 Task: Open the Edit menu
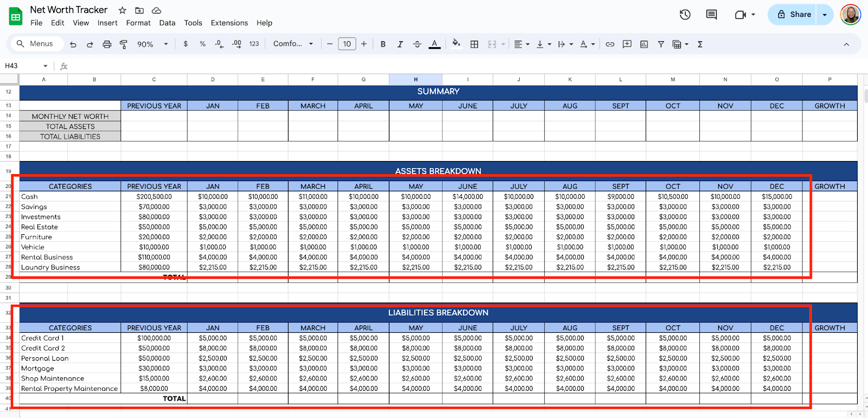(x=58, y=23)
